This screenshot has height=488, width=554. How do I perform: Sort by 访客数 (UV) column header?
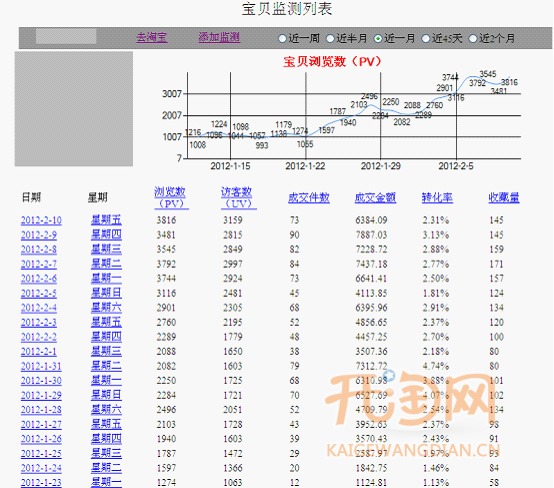pyautogui.click(x=237, y=198)
